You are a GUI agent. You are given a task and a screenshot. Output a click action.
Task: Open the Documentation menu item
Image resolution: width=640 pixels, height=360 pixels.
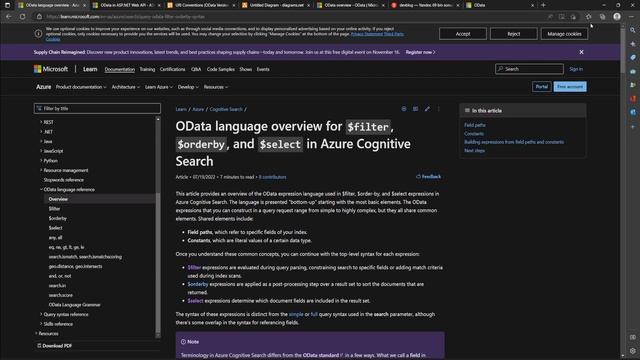pos(120,69)
